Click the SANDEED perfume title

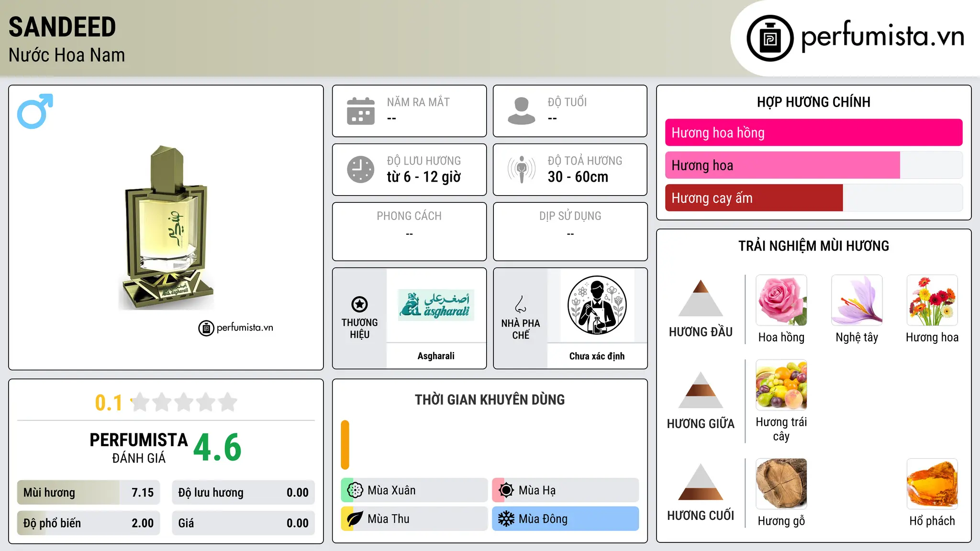coord(62,27)
